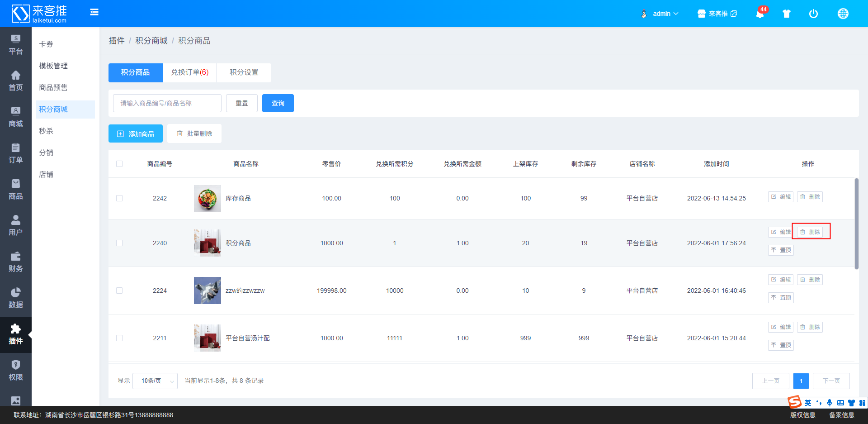Focus the product number/name search field
868x424 pixels.
tap(167, 103)
